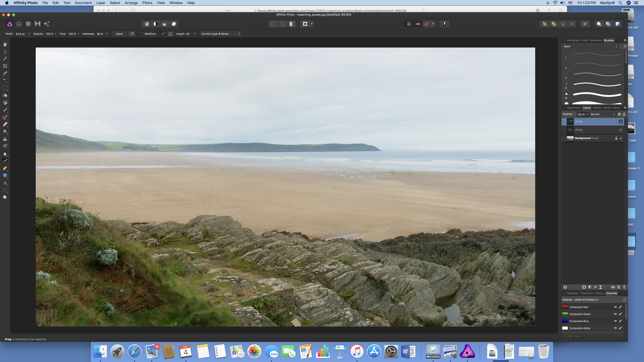Image resolution: width=644 pixels, height=362 pixels.
Task: Open the brush Opacity dropdown in context toolbar
Action: 55,34
